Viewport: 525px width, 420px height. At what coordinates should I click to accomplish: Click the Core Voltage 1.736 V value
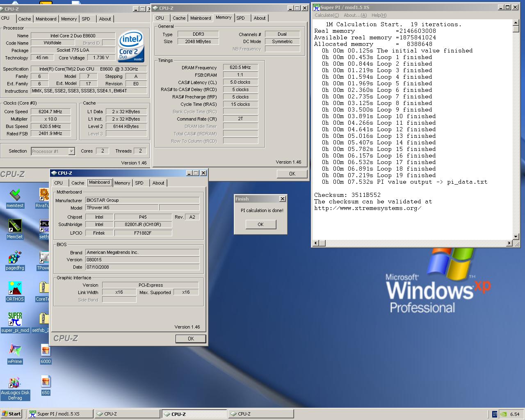tap(101, 58)
